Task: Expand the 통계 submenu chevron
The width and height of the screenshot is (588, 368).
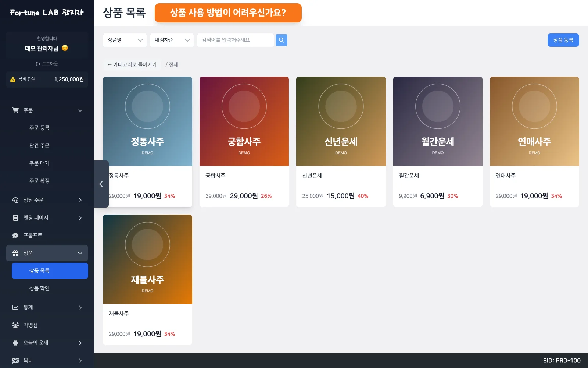Action: click(x=80, y=308)
